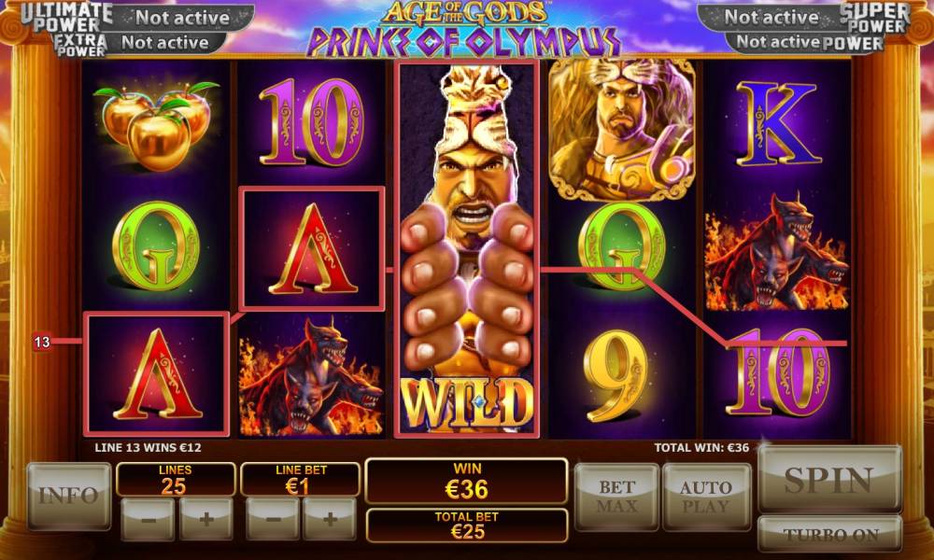This screenshot has height=560, width=934.
Task: Click the red A symbol on bottom-left reel
Action: coord(157,373)
